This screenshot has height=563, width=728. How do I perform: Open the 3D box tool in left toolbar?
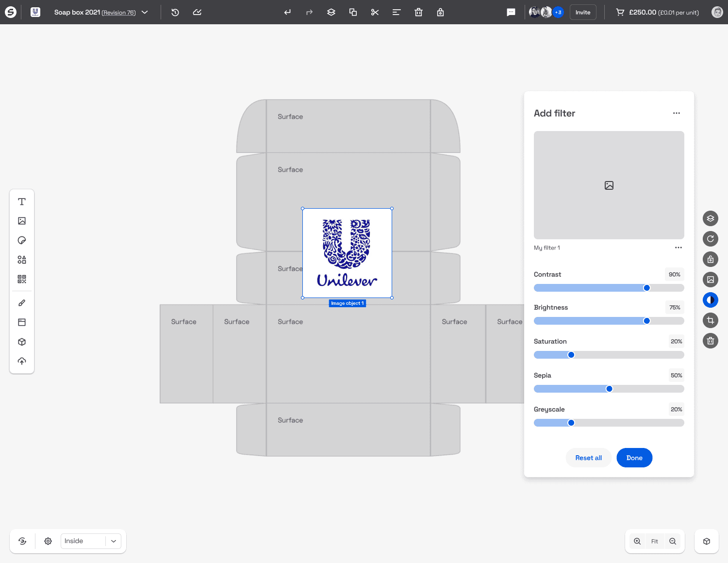[22, 342]
